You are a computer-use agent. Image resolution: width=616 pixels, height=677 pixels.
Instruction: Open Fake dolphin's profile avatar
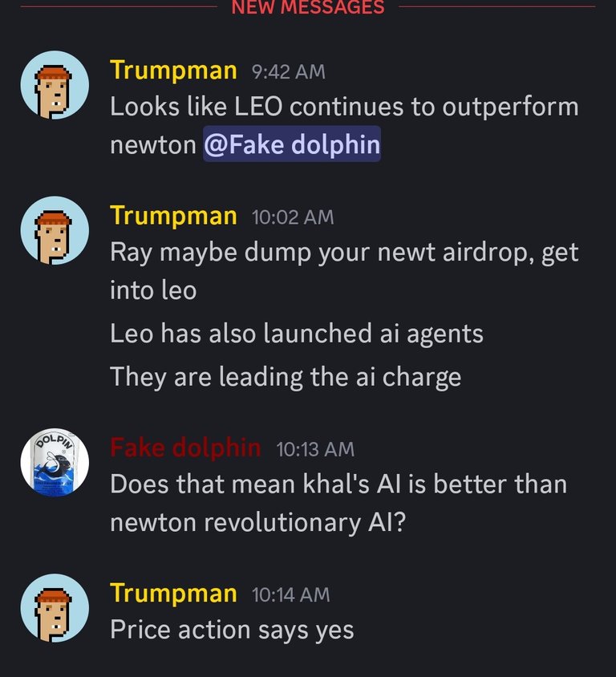(x=55, y=462)
